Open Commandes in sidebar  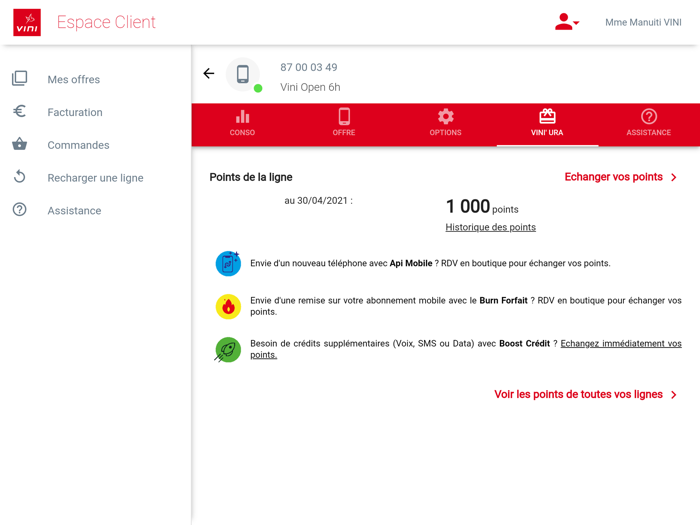pos(79,145)
